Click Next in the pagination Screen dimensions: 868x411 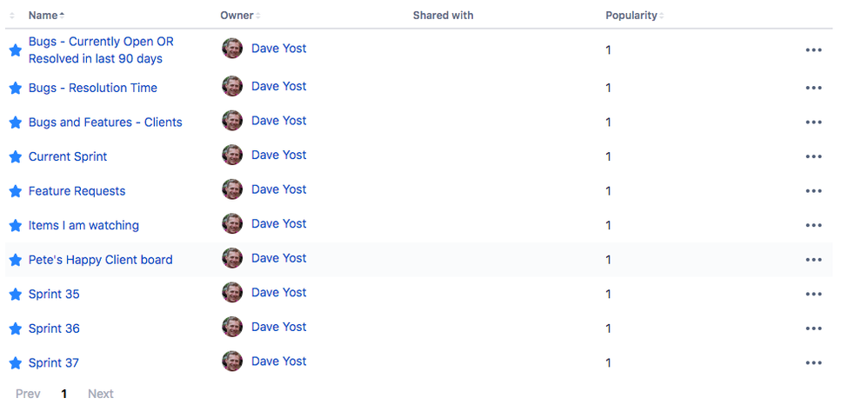(x=101, y=394)
